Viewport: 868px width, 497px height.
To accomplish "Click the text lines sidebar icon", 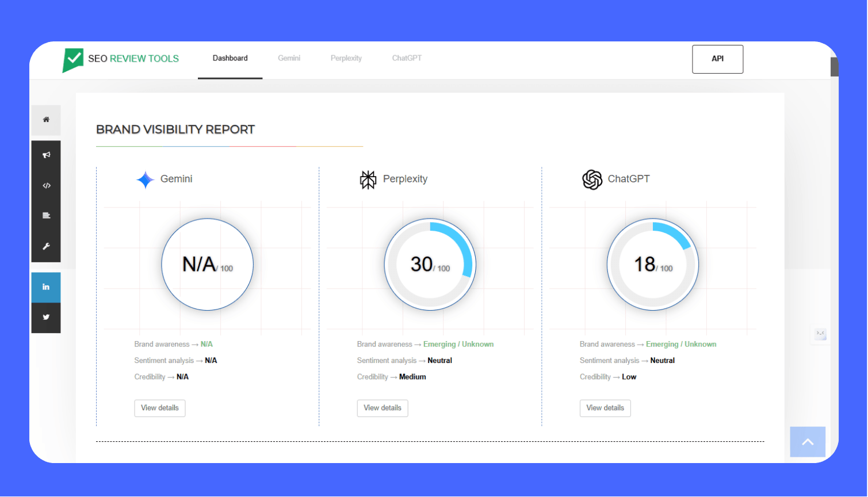I will click(46, 216).
